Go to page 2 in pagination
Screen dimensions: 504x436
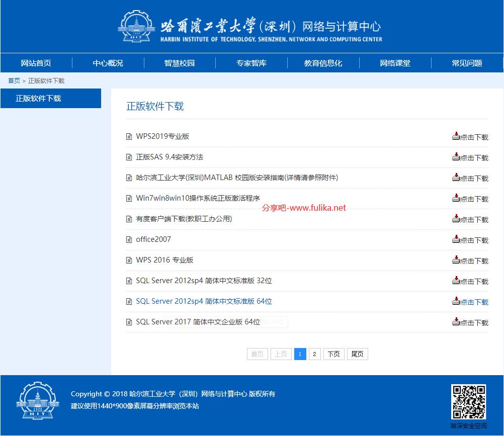[315, 354]
